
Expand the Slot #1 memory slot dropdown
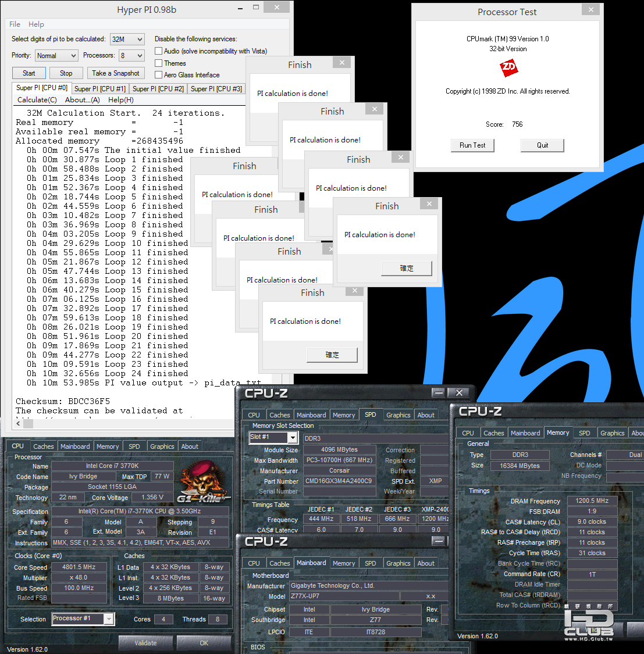(x=293, y=438)
